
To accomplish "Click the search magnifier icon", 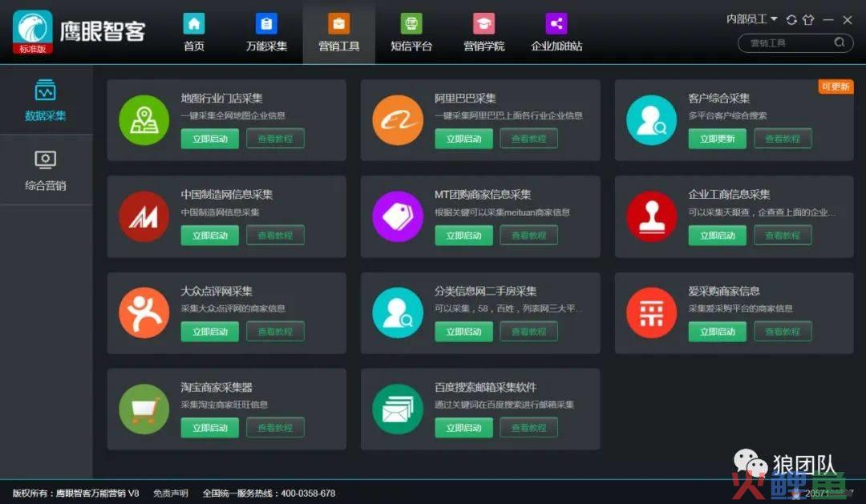I will pyautogui.click(x=840, y=42).
